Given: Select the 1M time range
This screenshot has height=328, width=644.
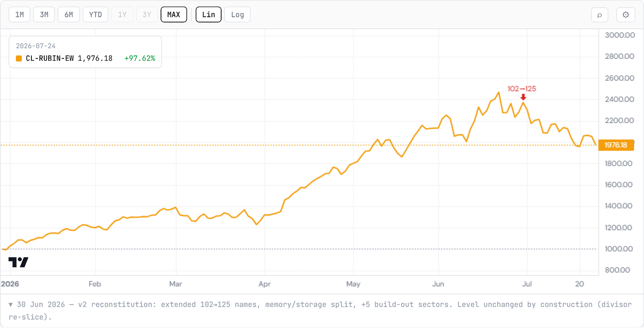Looking at the screenshot, I should tap(19, 15).
